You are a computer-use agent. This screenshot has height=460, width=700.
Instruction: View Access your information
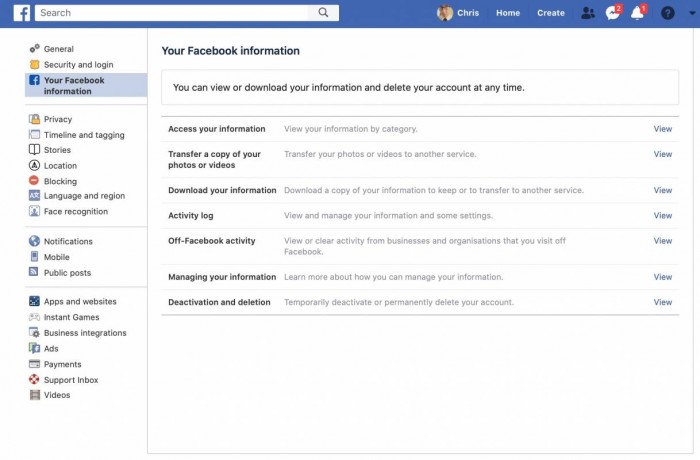point(662,129)
